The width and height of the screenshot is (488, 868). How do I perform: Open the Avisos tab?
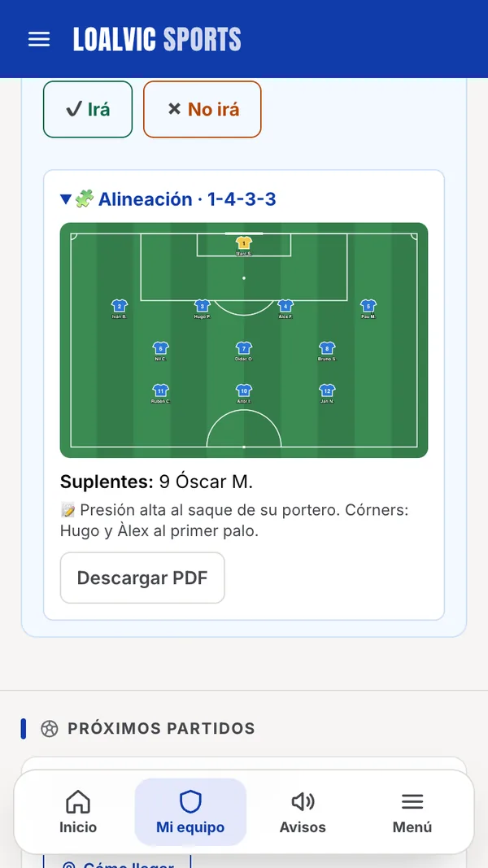[x=303, y=812]
